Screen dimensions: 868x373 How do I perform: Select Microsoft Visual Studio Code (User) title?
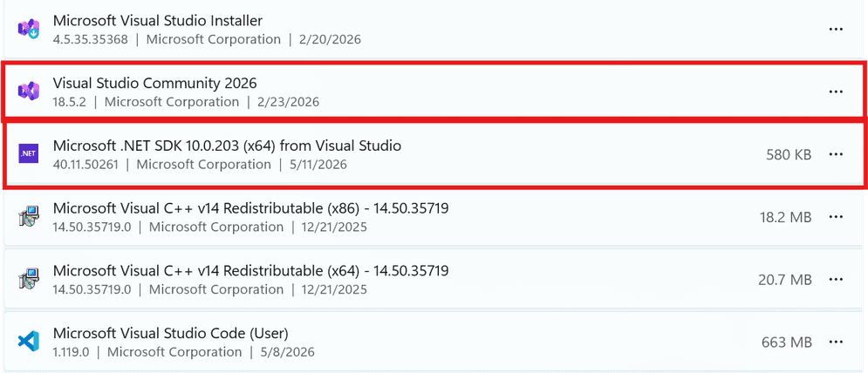click(x=171, y=333)
